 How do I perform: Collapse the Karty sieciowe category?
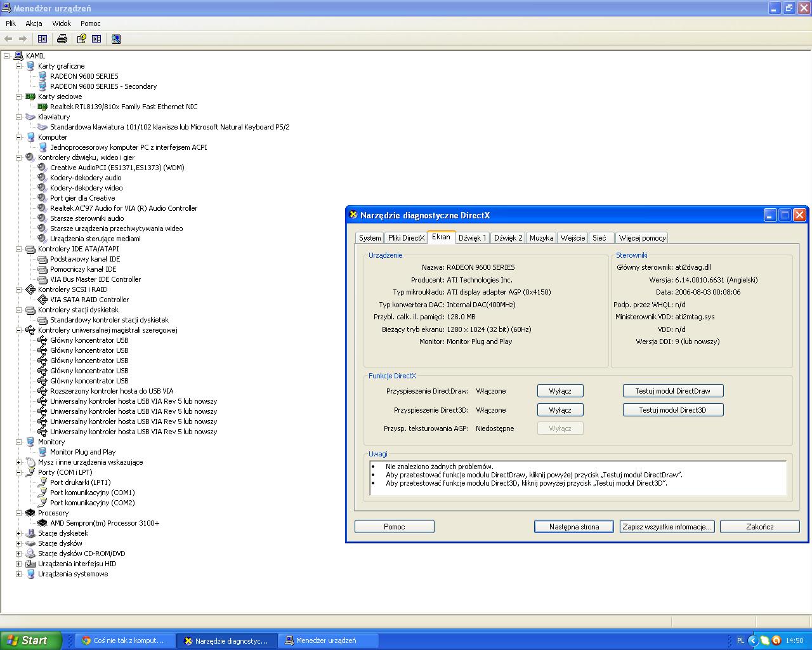(x=18, y=96)
